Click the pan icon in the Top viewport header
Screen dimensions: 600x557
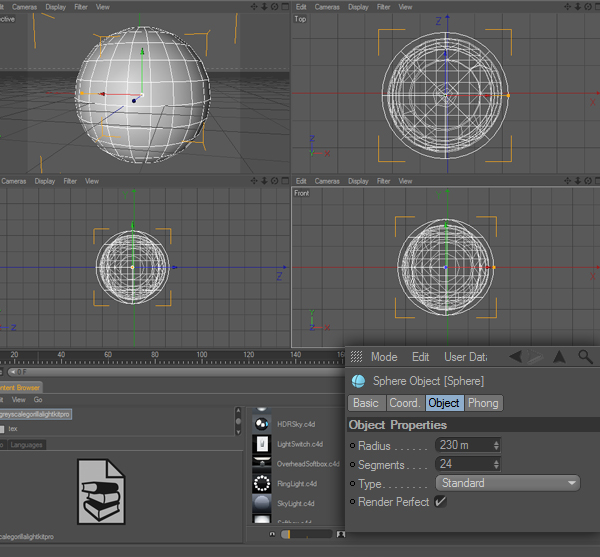(x=567, y=7)
